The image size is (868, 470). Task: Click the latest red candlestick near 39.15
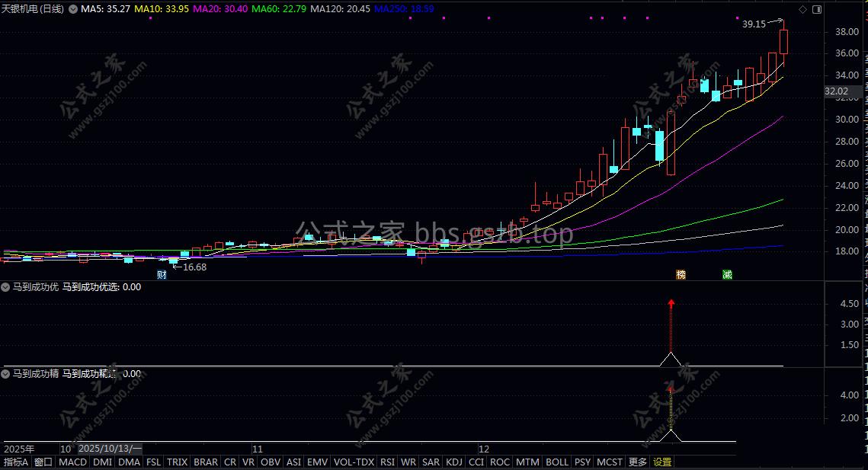(x=783, y=42)
